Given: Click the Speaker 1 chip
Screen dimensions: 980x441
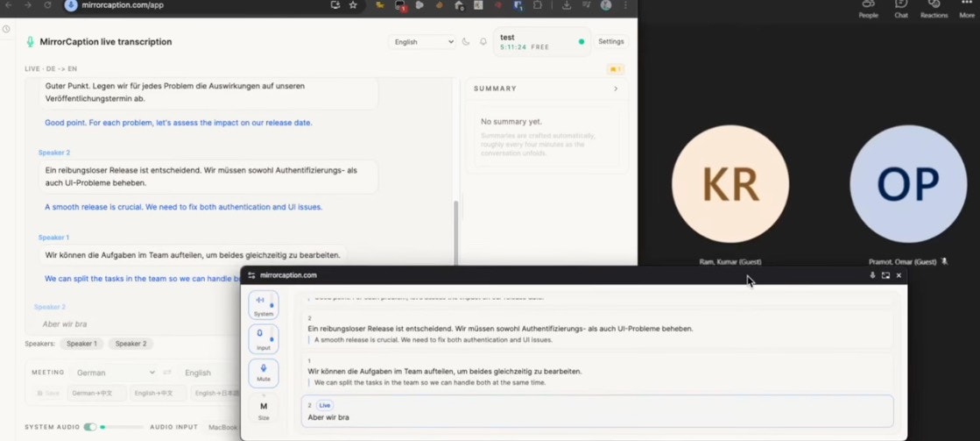Looking at the screenshot, I should 81,344.
